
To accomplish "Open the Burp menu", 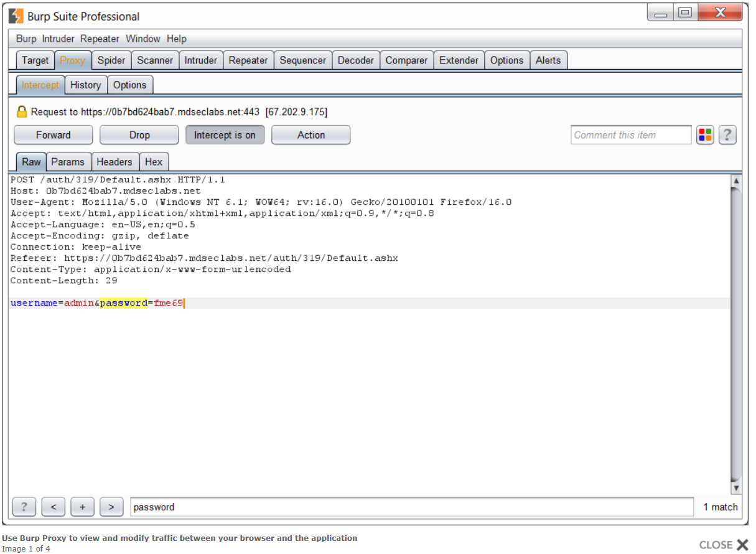I will click(26, 39).
